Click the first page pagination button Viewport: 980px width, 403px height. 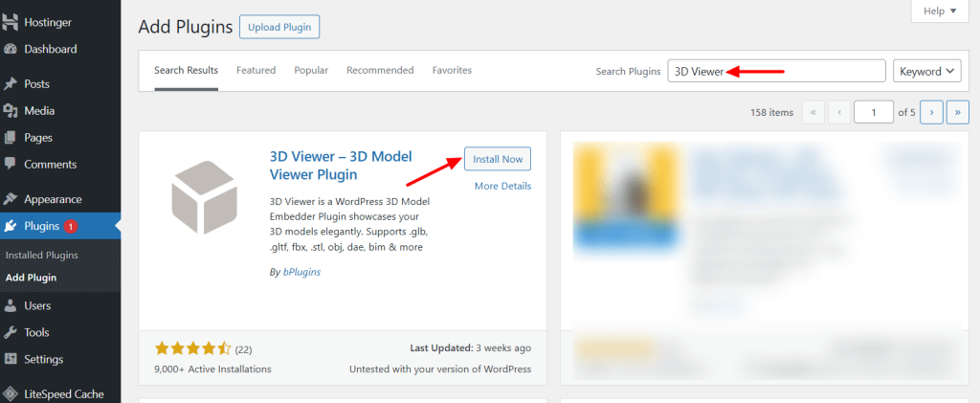pyautogui.click(x=813, y=112)
